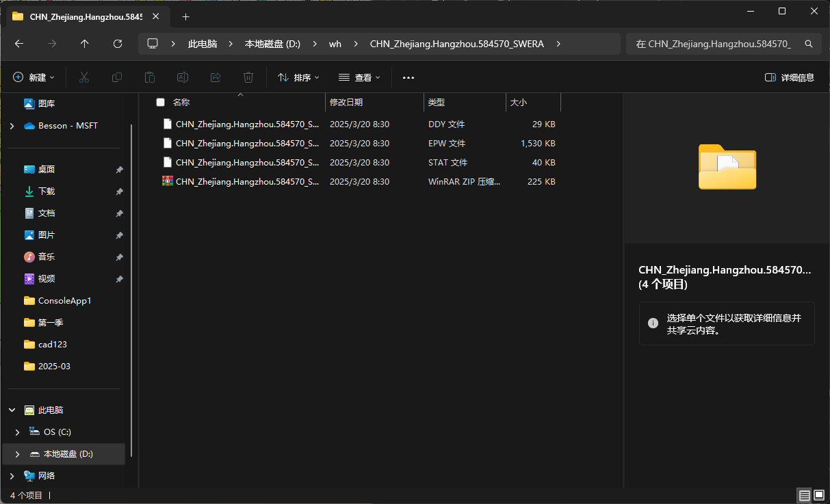Expand the 本地磁盘 (D:) node
Image resolution: width=830 pixels, height=504 pixels.
[x=18, y=454]
